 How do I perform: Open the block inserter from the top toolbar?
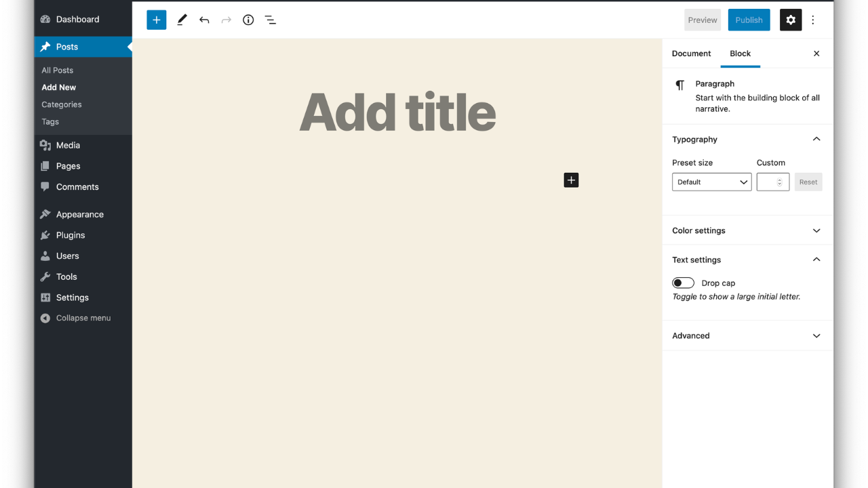157,20
